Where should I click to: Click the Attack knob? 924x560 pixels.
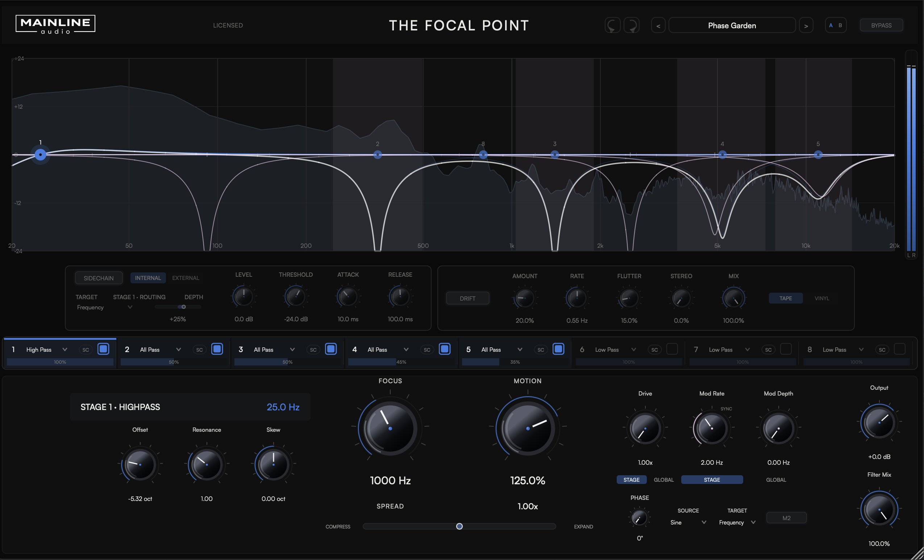pyautogui.click(x=347, y=297)
